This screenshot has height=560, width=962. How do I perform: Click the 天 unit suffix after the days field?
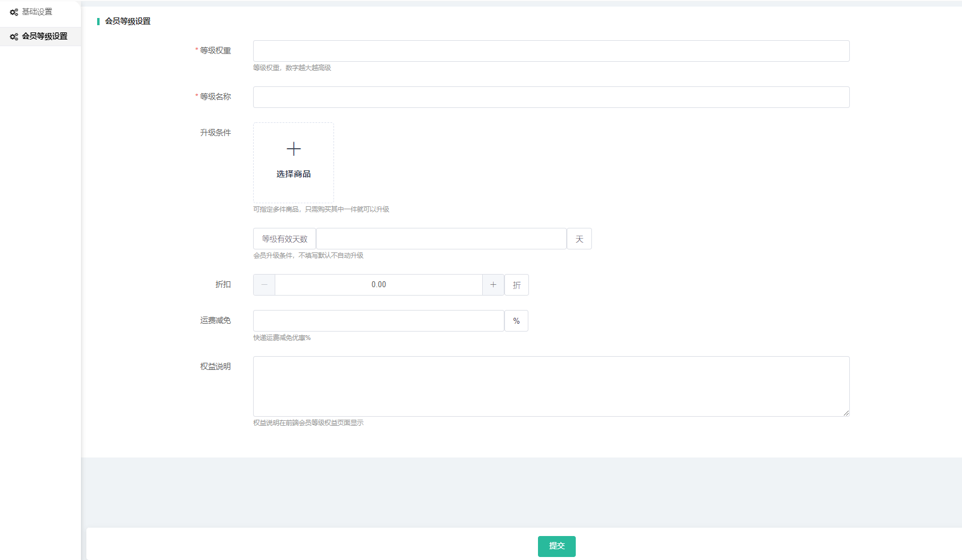coord(579,239)
